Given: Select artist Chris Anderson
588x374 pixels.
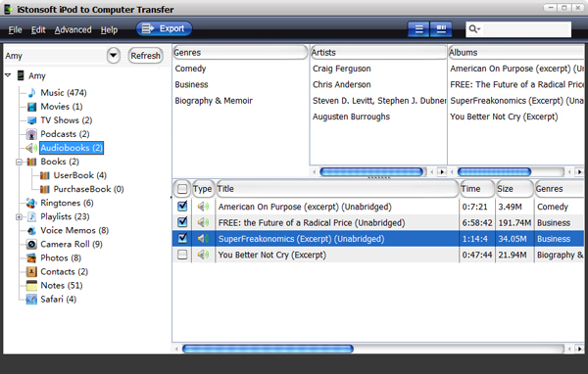Looking at the screenshot, I should pos(342,85).
